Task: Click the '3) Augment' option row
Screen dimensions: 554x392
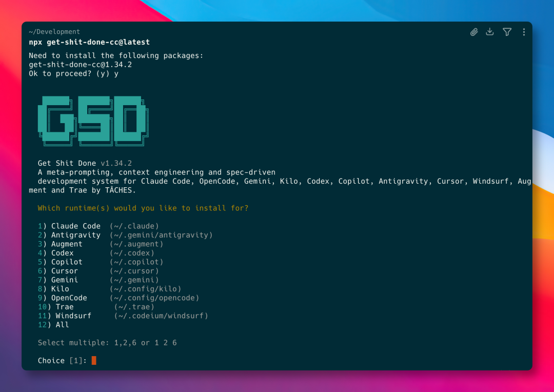Action: pos(101,244)
